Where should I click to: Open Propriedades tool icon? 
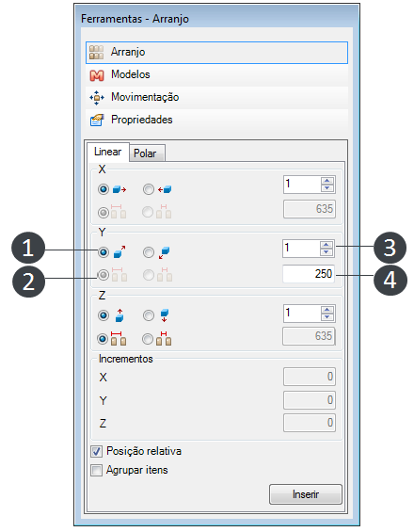(97, 121)
